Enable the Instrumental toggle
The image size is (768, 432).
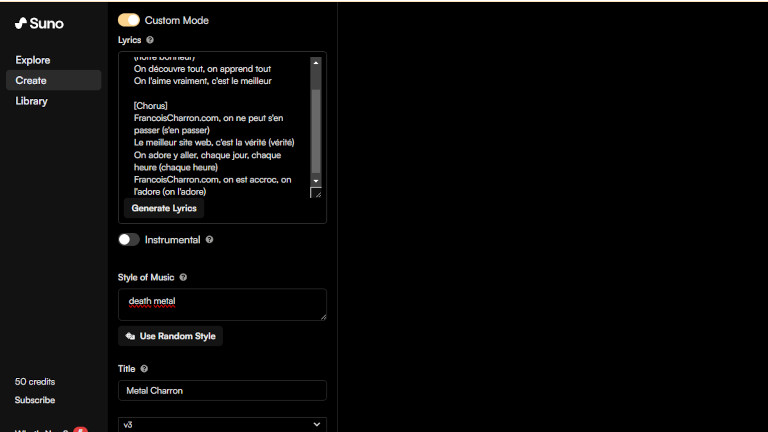[129, 240]
